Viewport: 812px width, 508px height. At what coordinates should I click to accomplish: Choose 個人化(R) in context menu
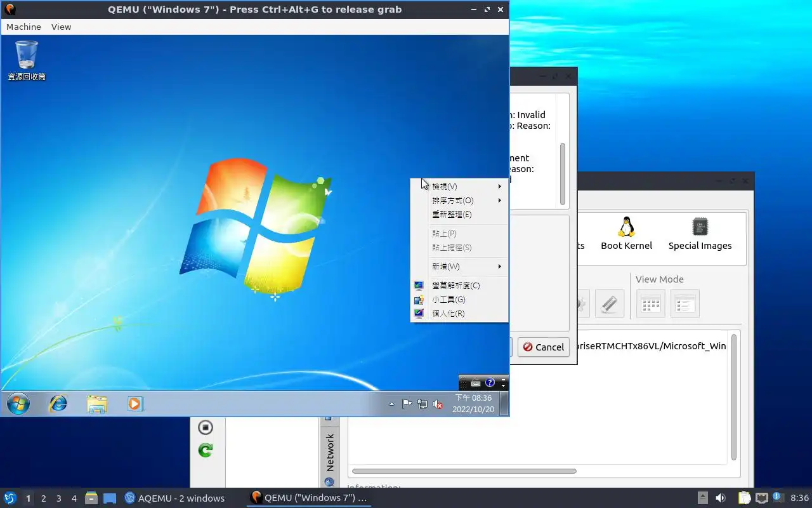(x=459, y=314)
